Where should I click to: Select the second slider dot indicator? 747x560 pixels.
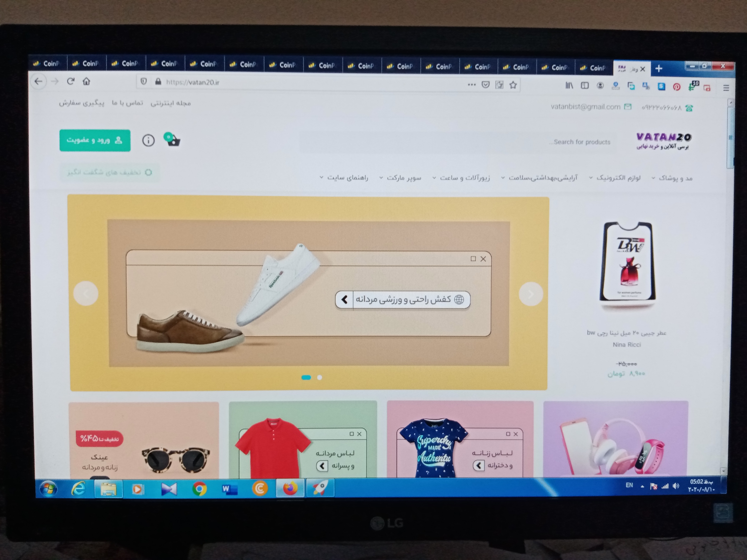point(319,377)
